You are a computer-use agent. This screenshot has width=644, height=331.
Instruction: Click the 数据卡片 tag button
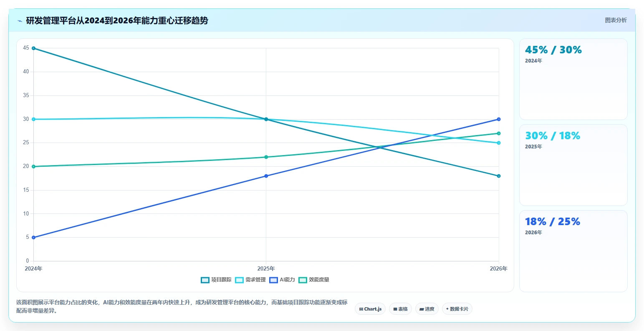click(457, 309)
